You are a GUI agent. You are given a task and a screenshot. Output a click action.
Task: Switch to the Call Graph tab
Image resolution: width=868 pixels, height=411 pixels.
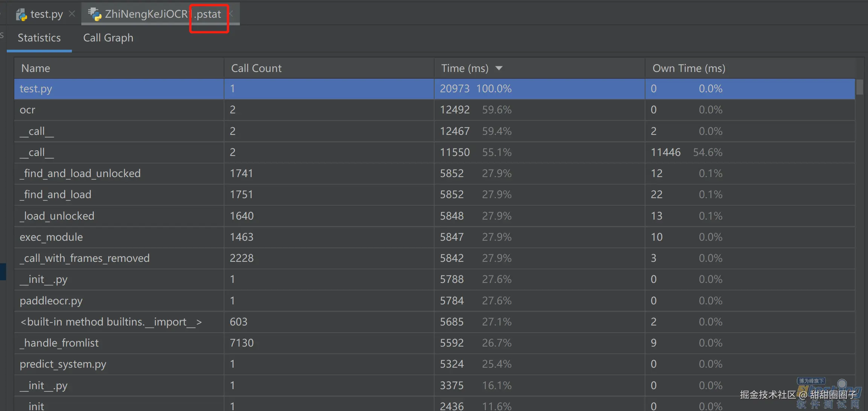[108, 38]
